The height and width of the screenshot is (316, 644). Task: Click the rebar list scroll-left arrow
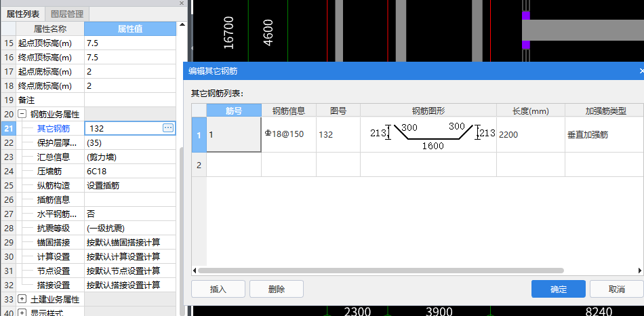point(195,271)
